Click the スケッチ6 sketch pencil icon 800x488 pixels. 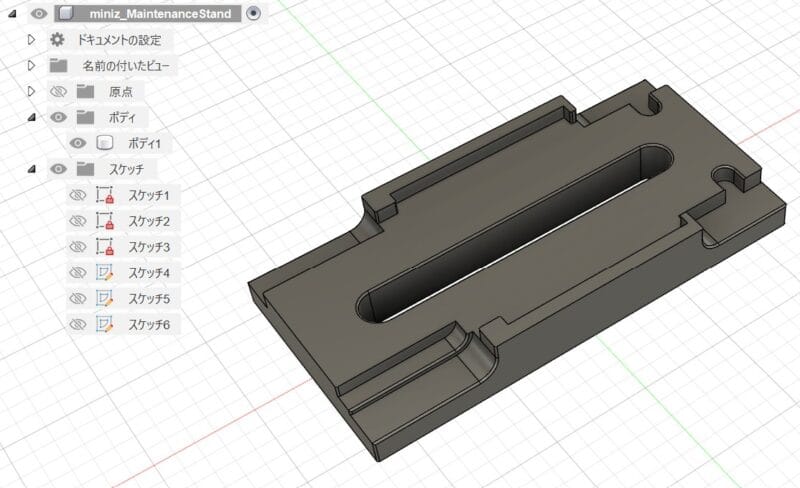tap(104, 325)
